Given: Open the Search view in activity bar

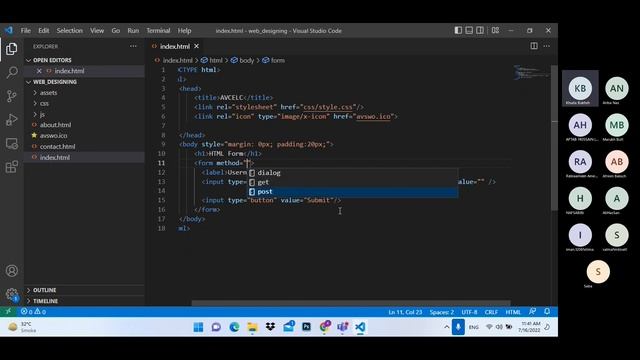Looking at the screenshot, I should coord(11,73).
